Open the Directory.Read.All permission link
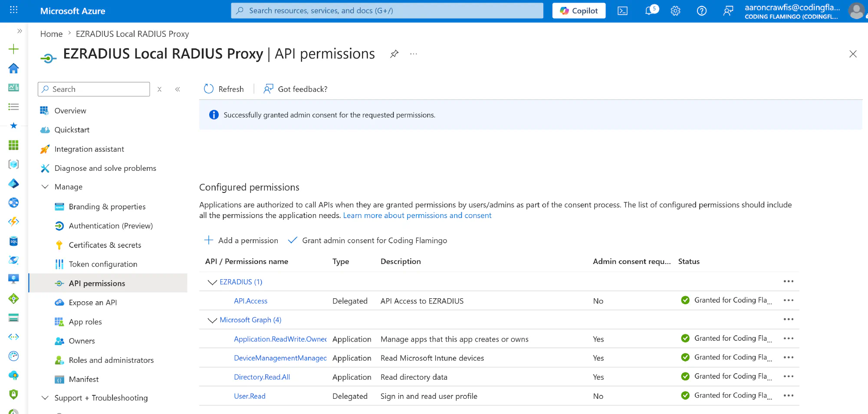This screenshot has width=868, height=414. (262, 377)
